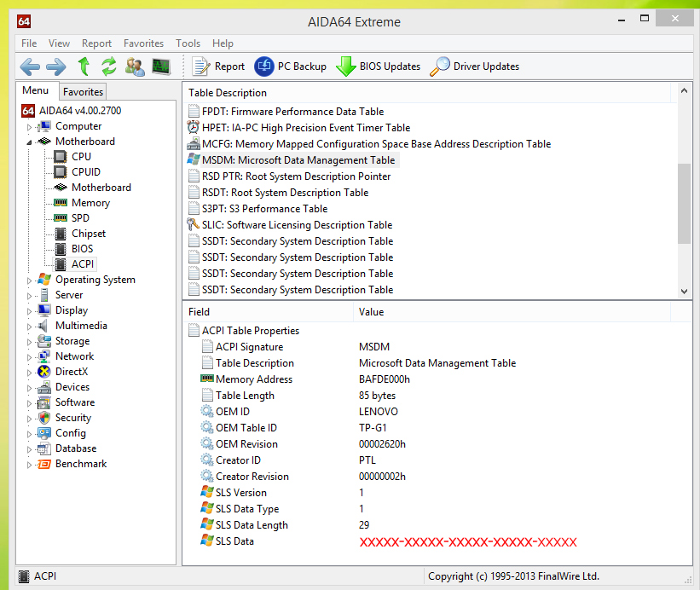Expand the Operating System tree node
700x590 pixels.
click(29, 281)
